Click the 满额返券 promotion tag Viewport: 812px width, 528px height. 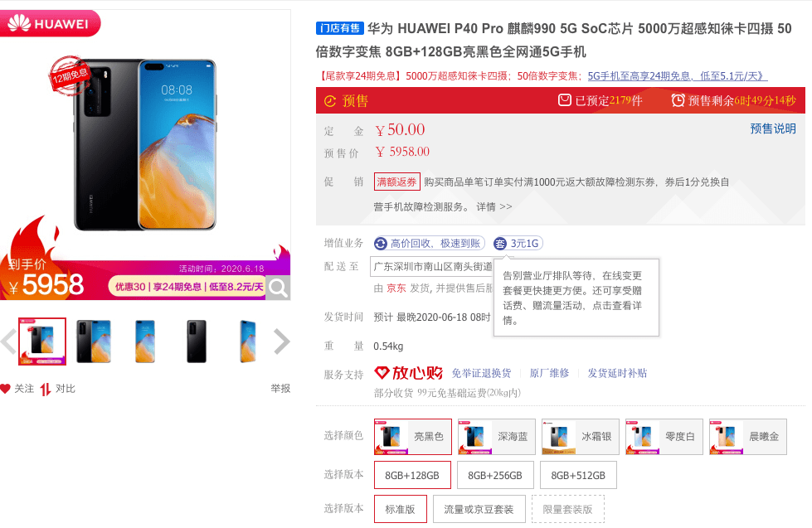pyautogui.click(x=396, y=182)
